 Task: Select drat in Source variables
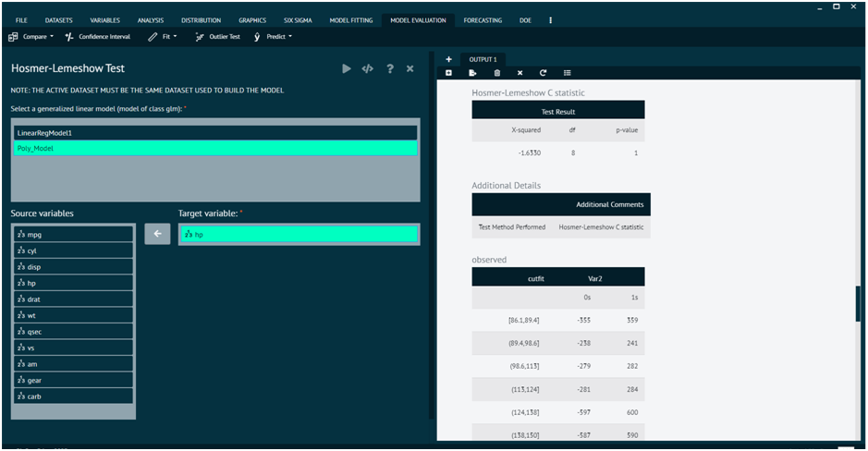[x=74, y=299]
